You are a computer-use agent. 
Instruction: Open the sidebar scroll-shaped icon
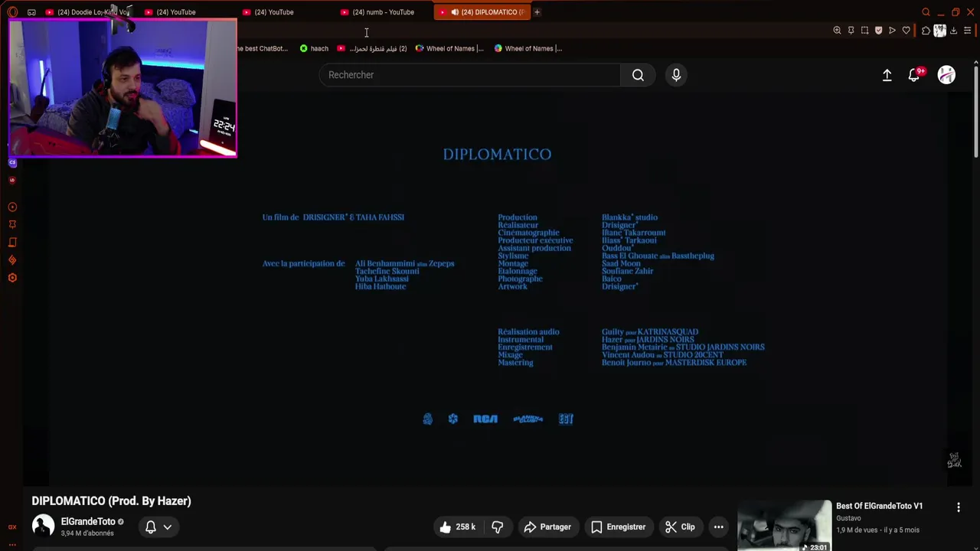(x=12, y=242)
